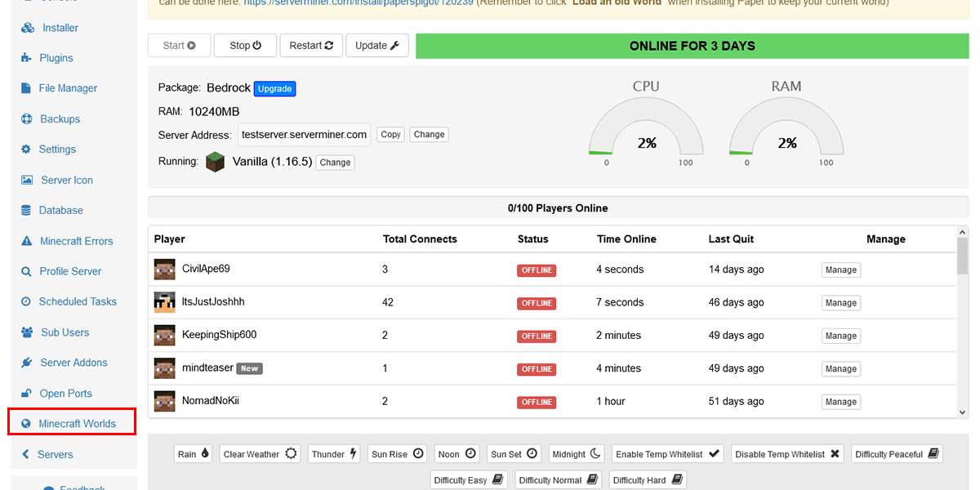
Task: Click the ONLINE FOR 3 DAYS banner
Action: tap(692, 46)
